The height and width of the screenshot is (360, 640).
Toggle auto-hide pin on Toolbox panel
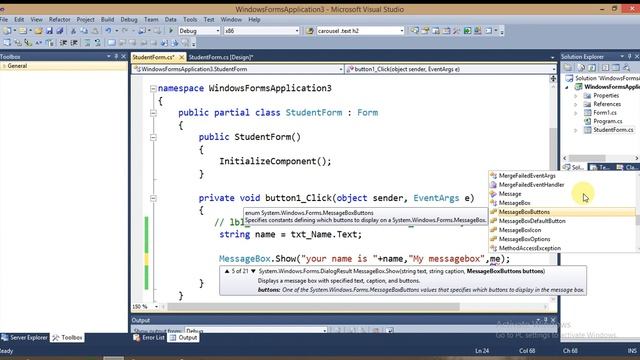click(x=116, y=56)
